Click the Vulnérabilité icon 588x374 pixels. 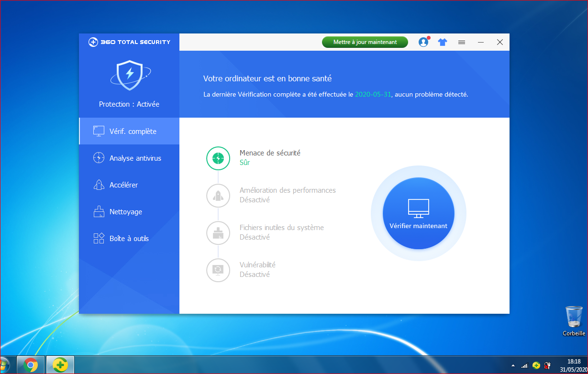pos(218,270)
